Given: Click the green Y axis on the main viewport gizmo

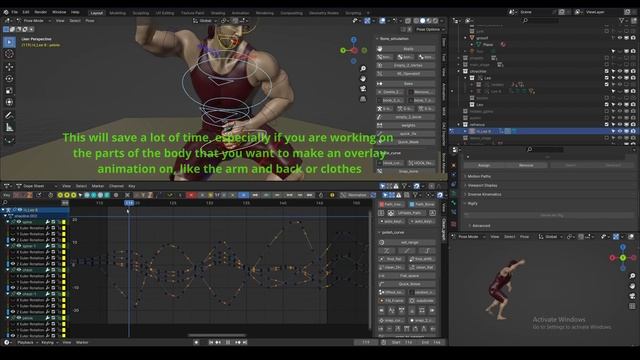Looking at the screenshot, I should pos(343,50).
